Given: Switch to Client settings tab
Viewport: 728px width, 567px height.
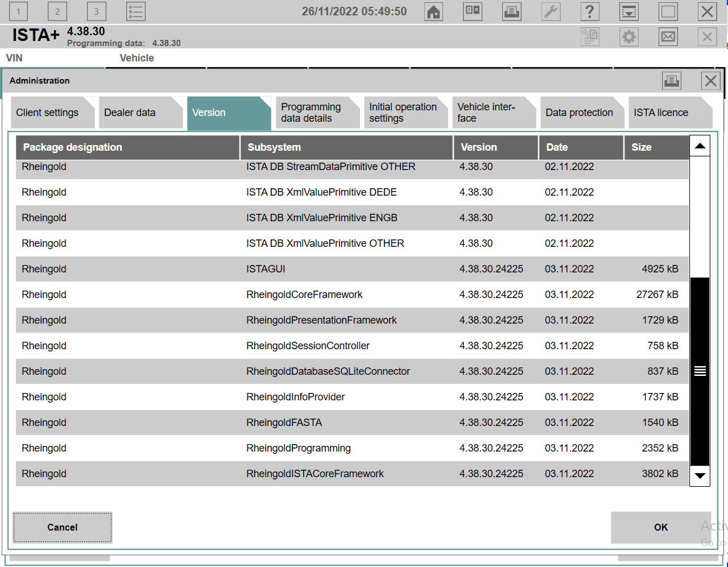Looking at the screenshot, I should [52, 113].
